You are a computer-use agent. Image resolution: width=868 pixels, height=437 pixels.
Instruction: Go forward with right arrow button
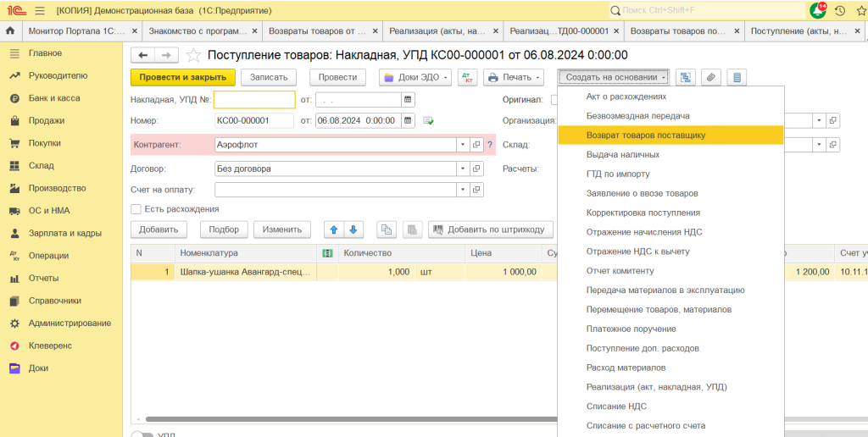click(x=167, y=55)
